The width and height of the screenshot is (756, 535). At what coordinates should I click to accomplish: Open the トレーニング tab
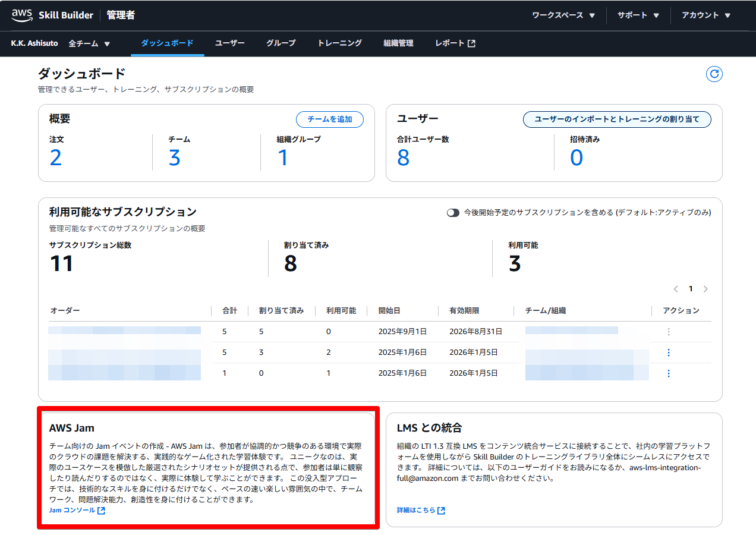[339, 43]
